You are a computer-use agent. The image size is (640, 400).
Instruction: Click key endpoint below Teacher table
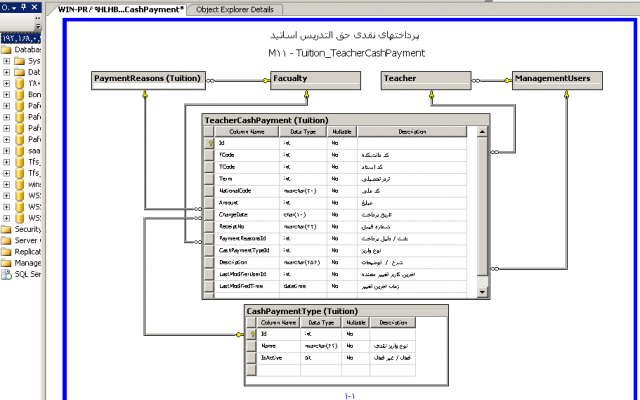pyautogui.click(x=431, y=94)
